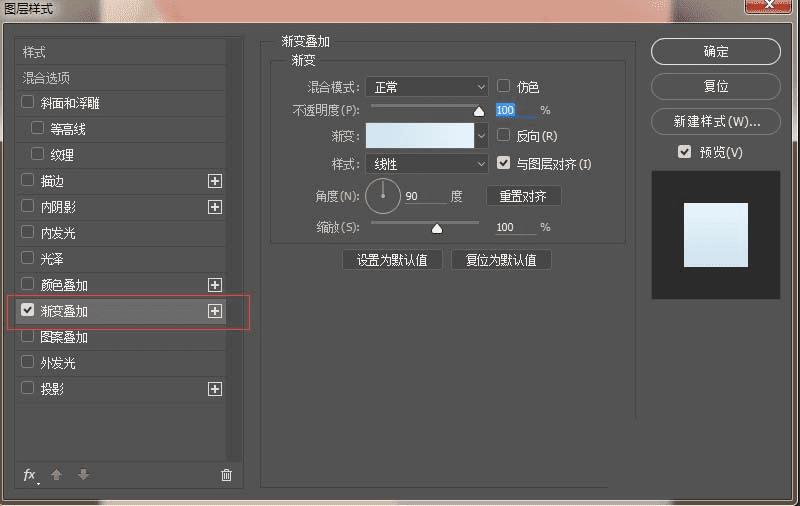Screen dimensions: 800x506
Task: Click the light blue gradient swatch
Action: point(420,136)
